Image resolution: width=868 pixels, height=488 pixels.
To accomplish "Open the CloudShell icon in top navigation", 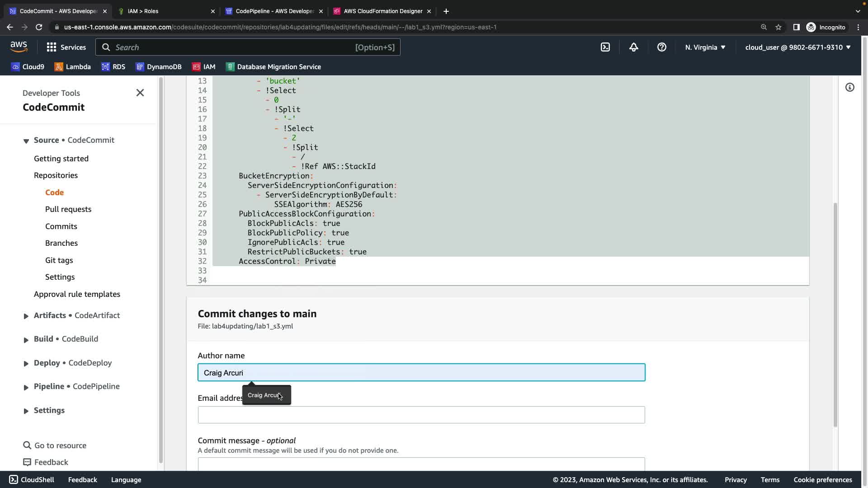I will 605,47.
